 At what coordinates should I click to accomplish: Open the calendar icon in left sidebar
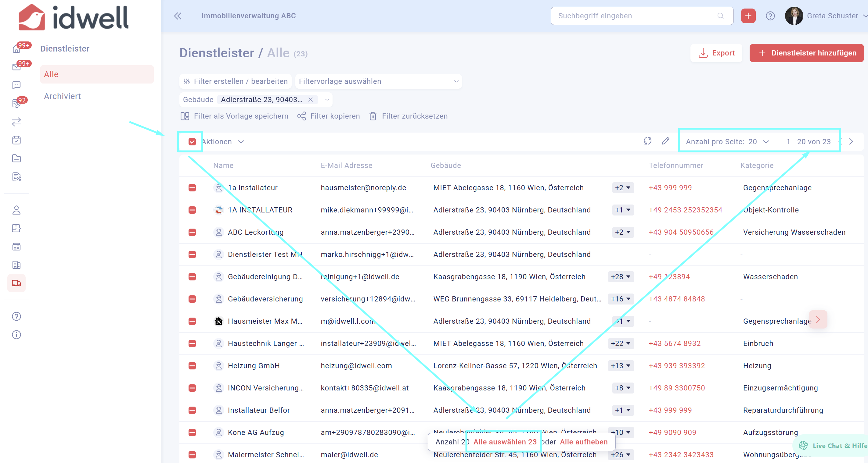tap(16, 140)
